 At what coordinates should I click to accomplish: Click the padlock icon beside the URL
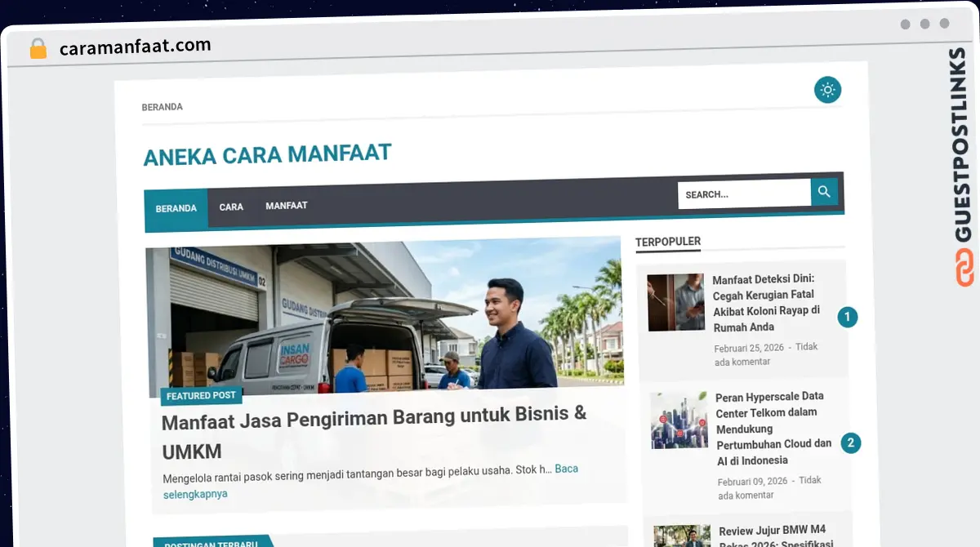(x=38, y=48)
